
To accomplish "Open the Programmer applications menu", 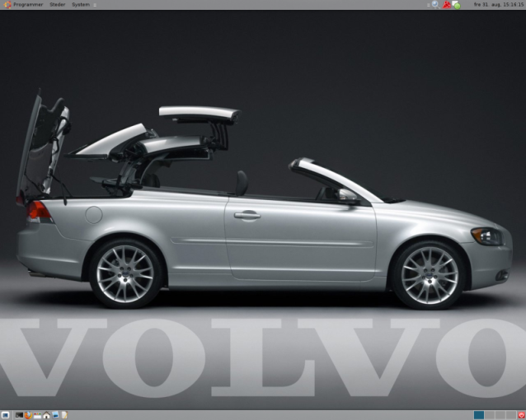I will coord(28,5).
